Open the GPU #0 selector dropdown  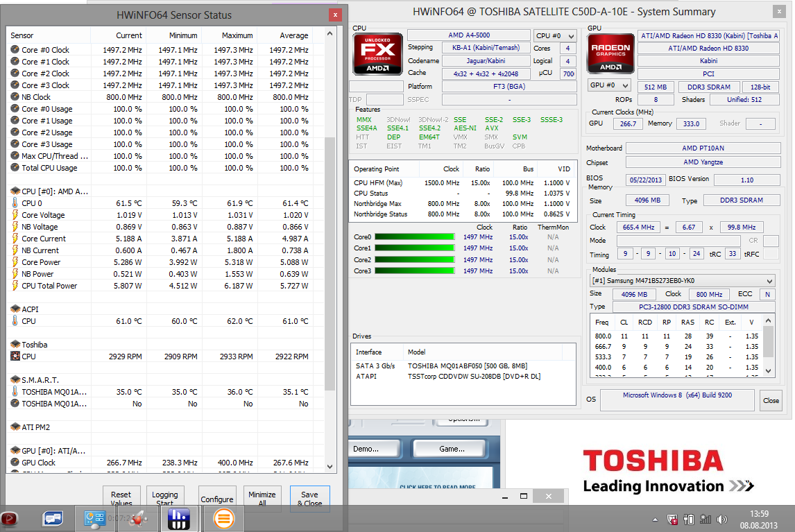pos(609,85)
